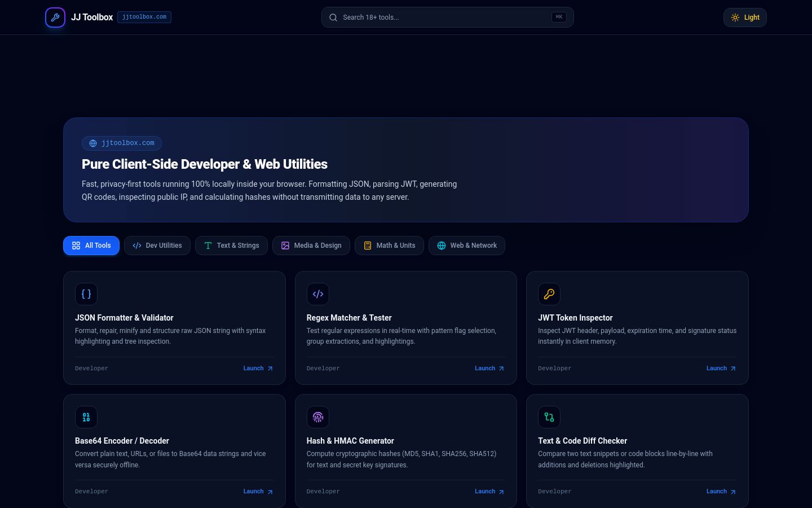Click the magnifier icon in search bar
Image resolution: width=812 pixels, height=508 pixels.
click(333, 17)
